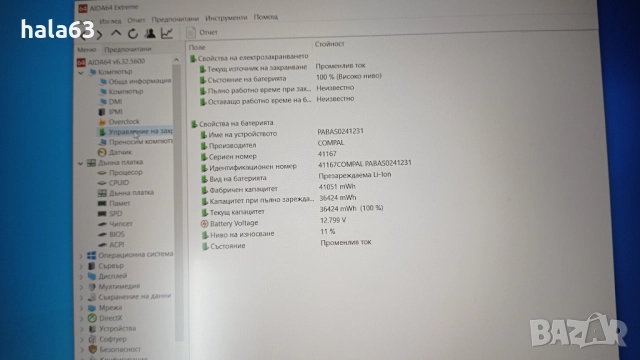Click the sidebar tree vertical scrollbar
This screenshot has width=640, height=360.
click(178, 202)
